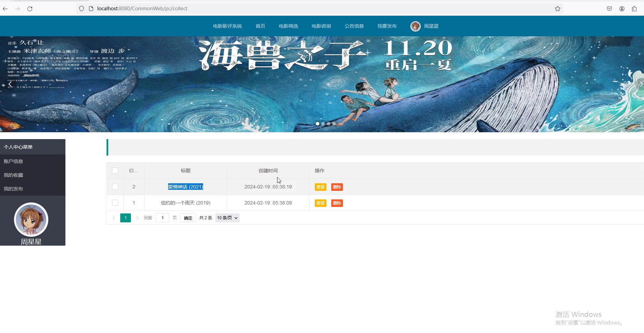Click the 周星星 name under sidebar avatar
Image resolution: width=644 pixels, height=333 pixels.
pos(31,242)
